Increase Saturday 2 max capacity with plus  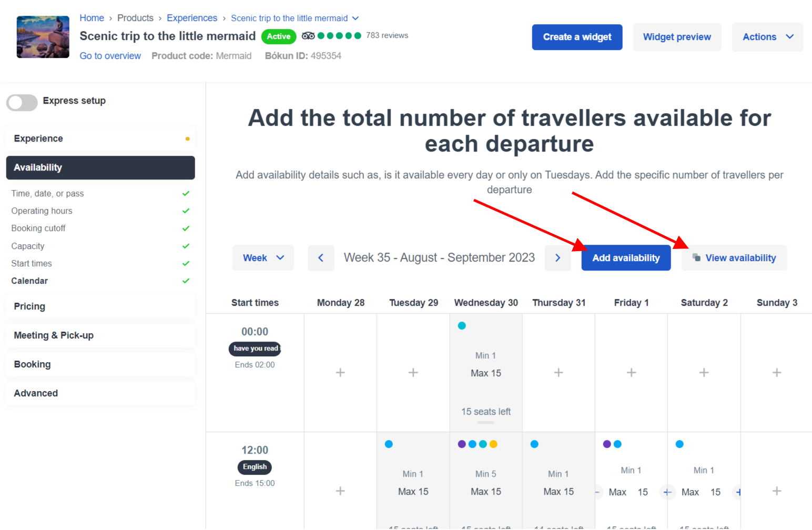738,493
